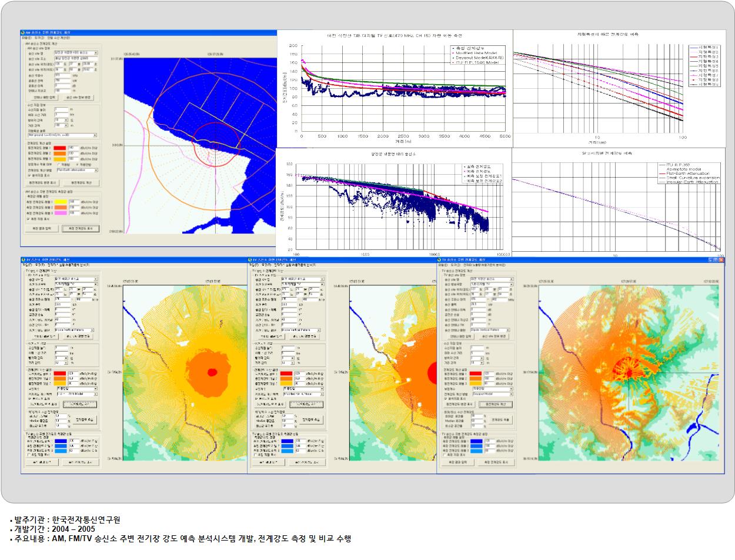The width and height of the screenshot is (735, 560).
Task: Open Flat-Earth attenuation method dropdown in AM window
Action: click(78, 170)
